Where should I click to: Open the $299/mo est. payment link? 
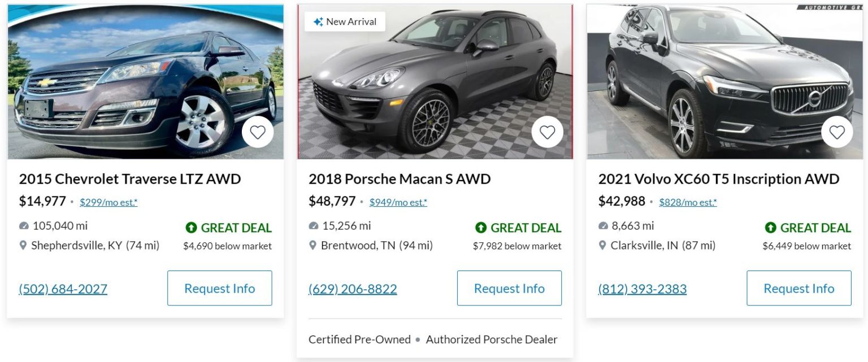point(108,202)
